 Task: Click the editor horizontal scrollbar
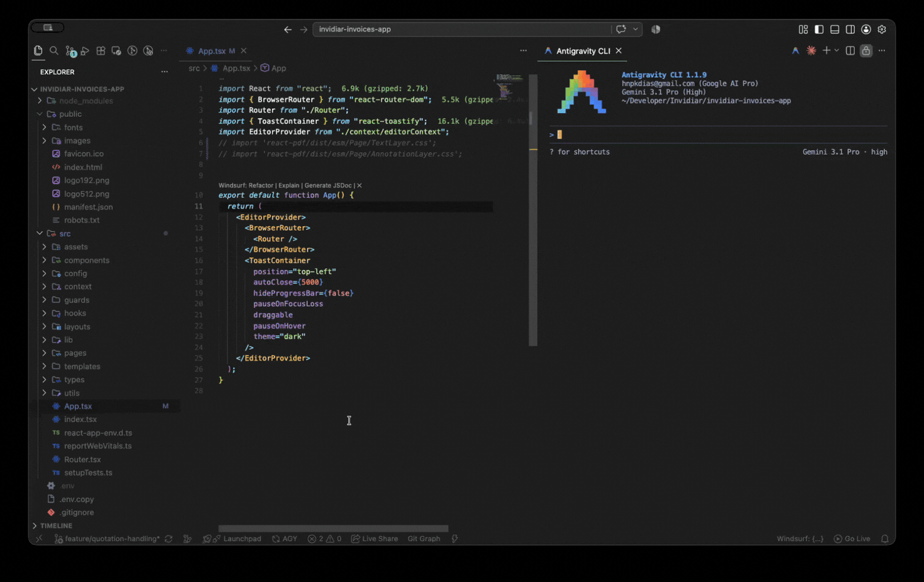point(333,529)
